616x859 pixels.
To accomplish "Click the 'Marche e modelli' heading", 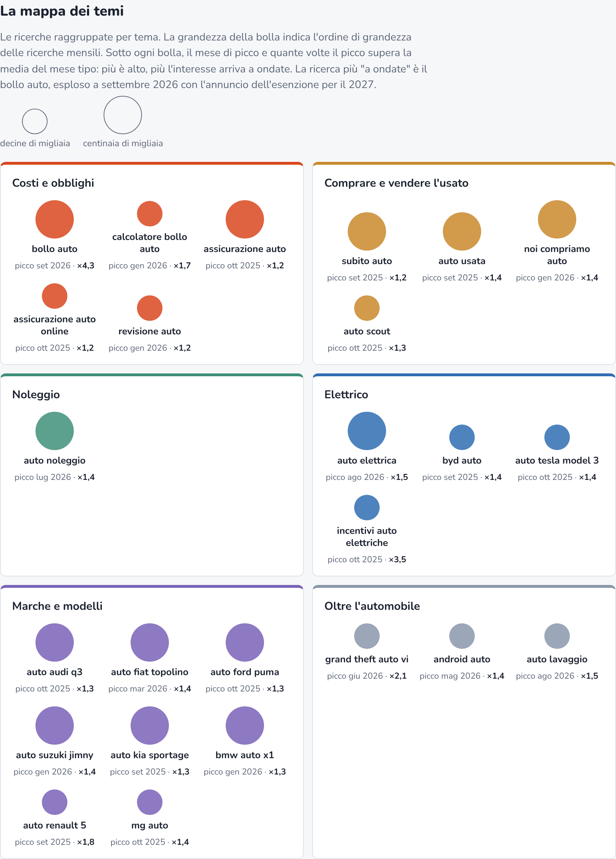I will point(57,606).
